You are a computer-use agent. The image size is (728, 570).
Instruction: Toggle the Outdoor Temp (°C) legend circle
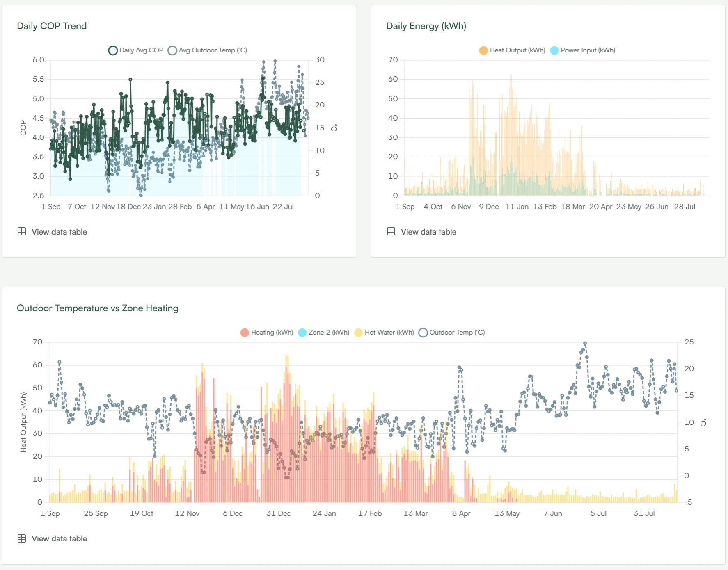click(x=423, y=333)
